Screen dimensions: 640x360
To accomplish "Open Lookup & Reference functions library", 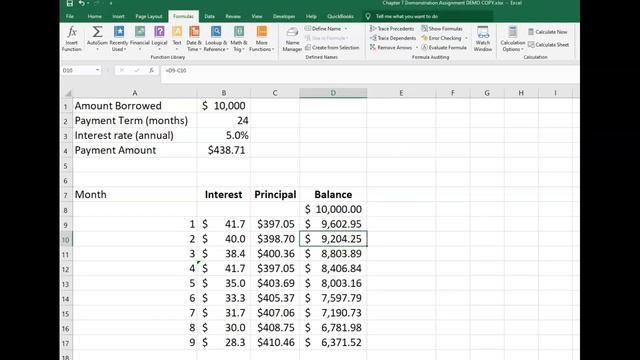I will tap(216, 39).
